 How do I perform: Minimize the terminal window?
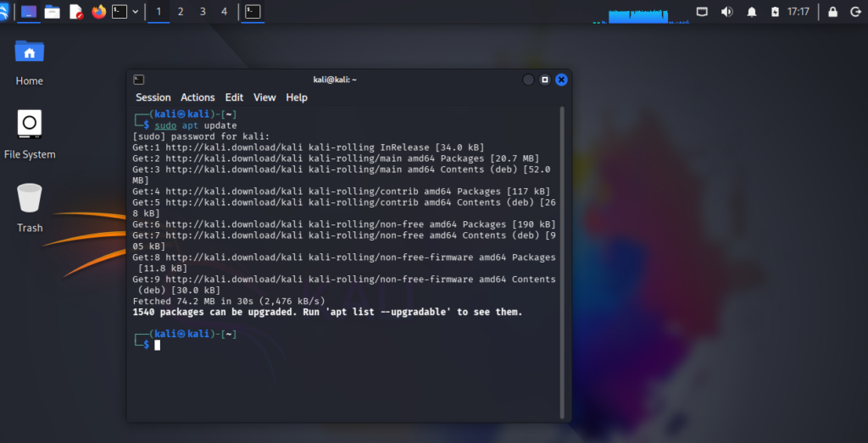pos(528,80)
